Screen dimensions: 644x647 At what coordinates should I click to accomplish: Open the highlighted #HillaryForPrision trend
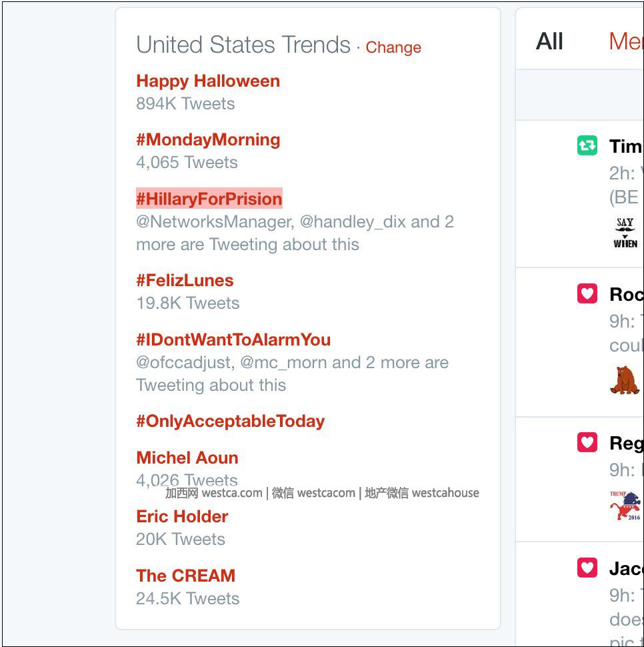(x=209, y=199)
